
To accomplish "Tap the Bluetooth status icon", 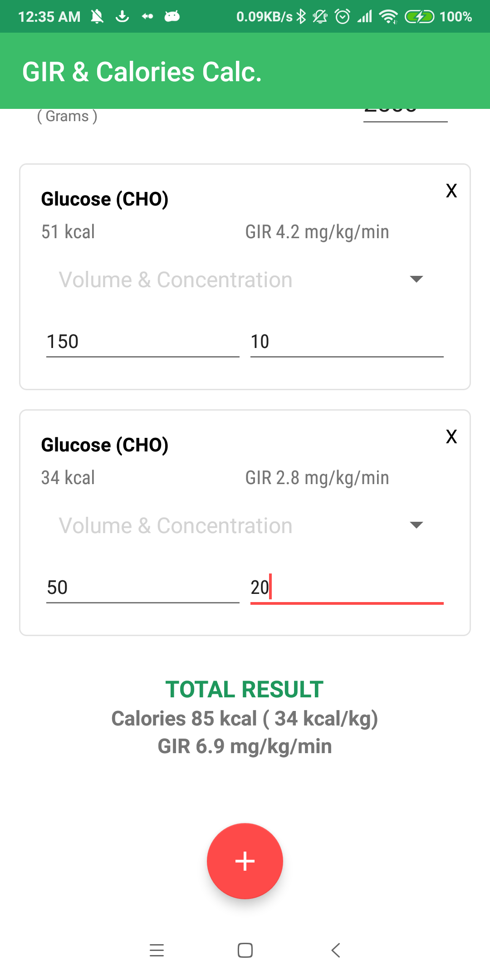I will (x=301, y=17).
